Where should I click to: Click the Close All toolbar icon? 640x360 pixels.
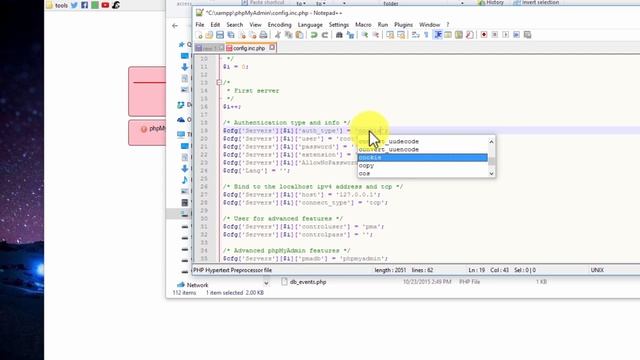[x=253, y=35]
